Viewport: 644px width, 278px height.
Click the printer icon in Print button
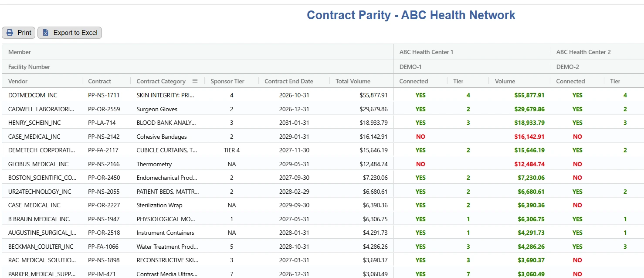(x=10, y=33)
